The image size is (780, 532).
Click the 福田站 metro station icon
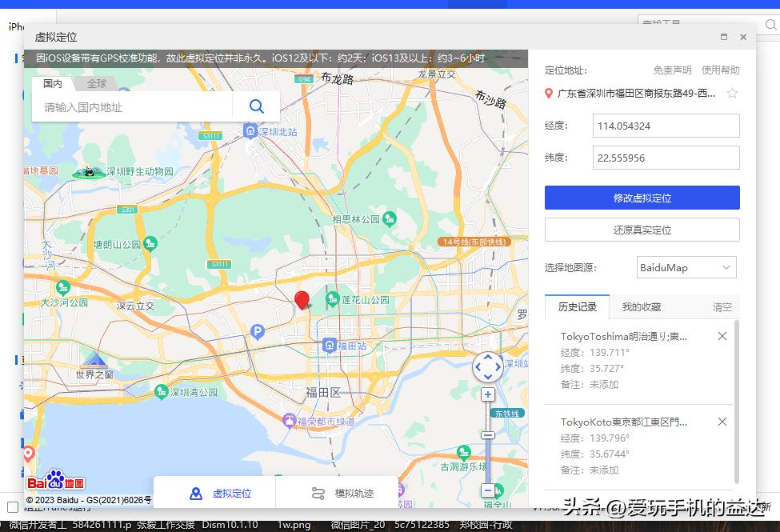click(329, 345)
